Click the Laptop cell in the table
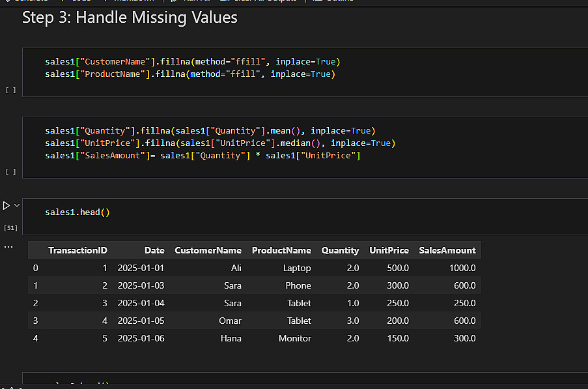 pos(297,268)
